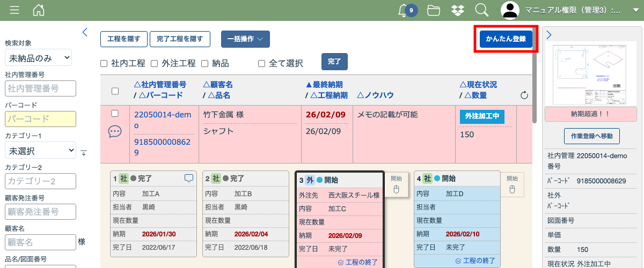
Task: Enable the 社内工程 checkbox
Action: (104, 63)
